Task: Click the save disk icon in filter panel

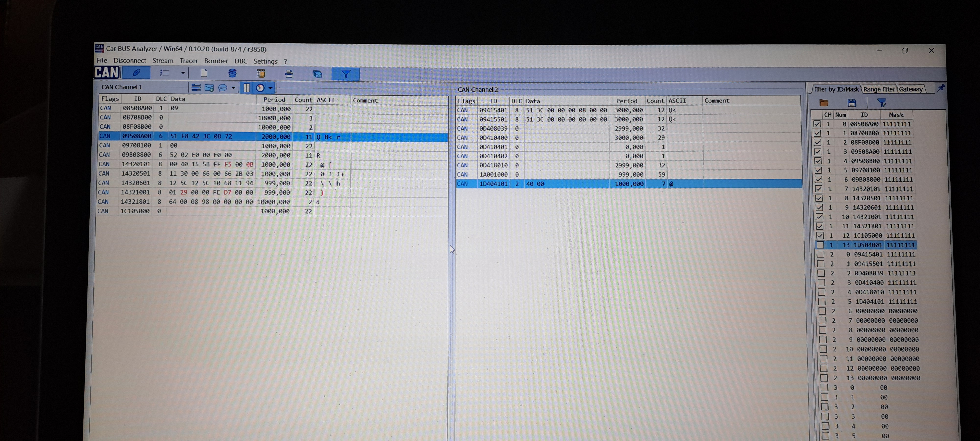Action: point(852,103)
